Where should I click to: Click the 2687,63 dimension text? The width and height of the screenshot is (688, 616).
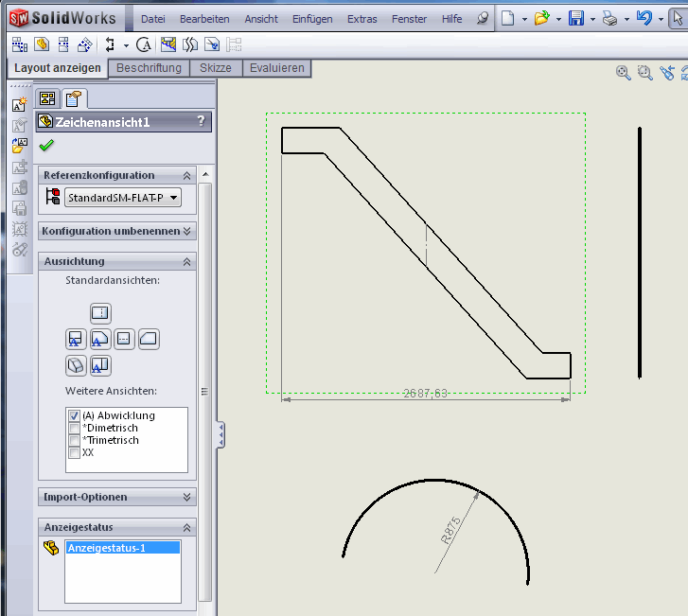425,393
